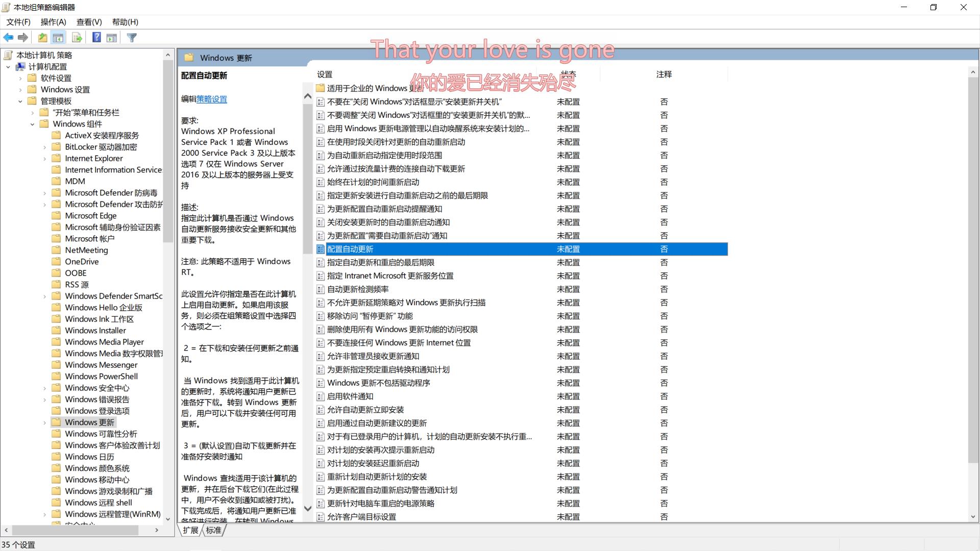Click the Forward arrow toolbar icon

tap(23, 38)
